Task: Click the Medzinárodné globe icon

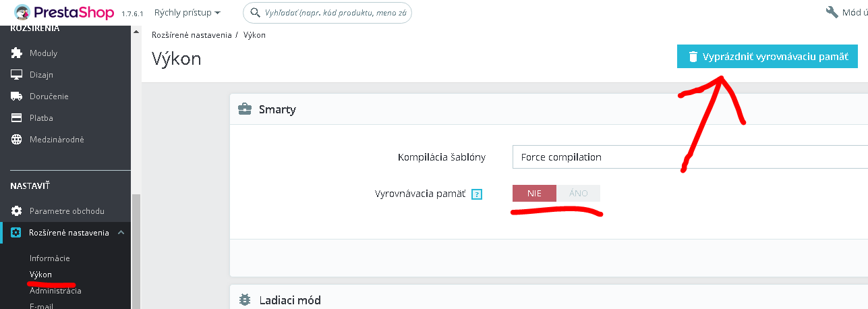Action: [x=17, y=140]
